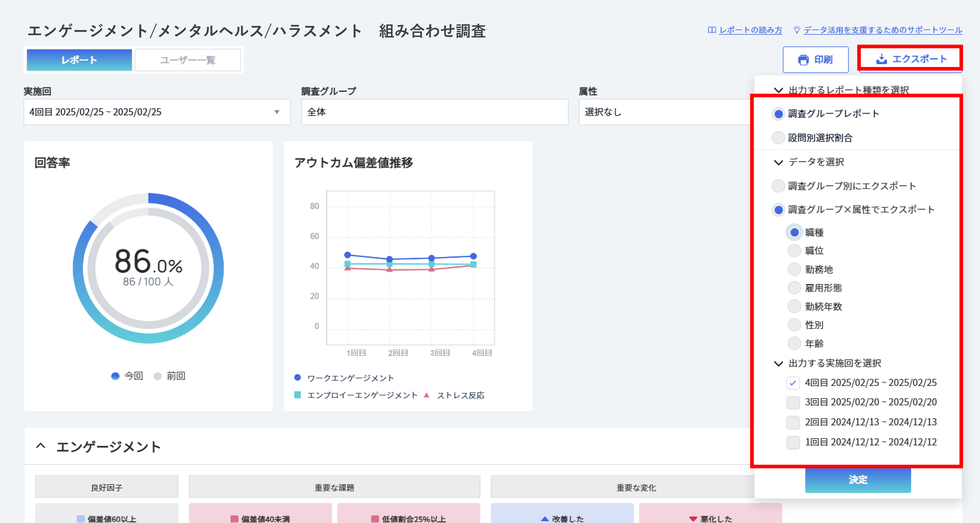980x523 pixels.
Task: Click the lightbulb icon beside サポートツール link
Action: [x=797, y=30]
